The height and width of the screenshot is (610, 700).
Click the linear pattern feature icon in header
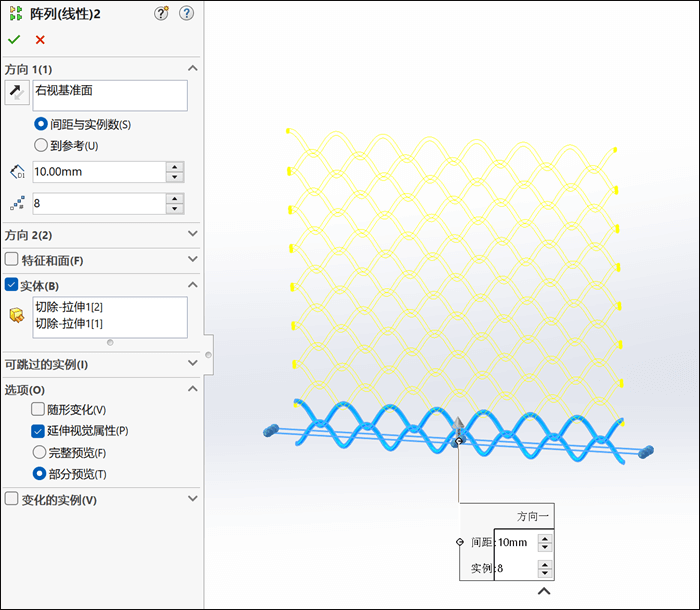point(16,13)
